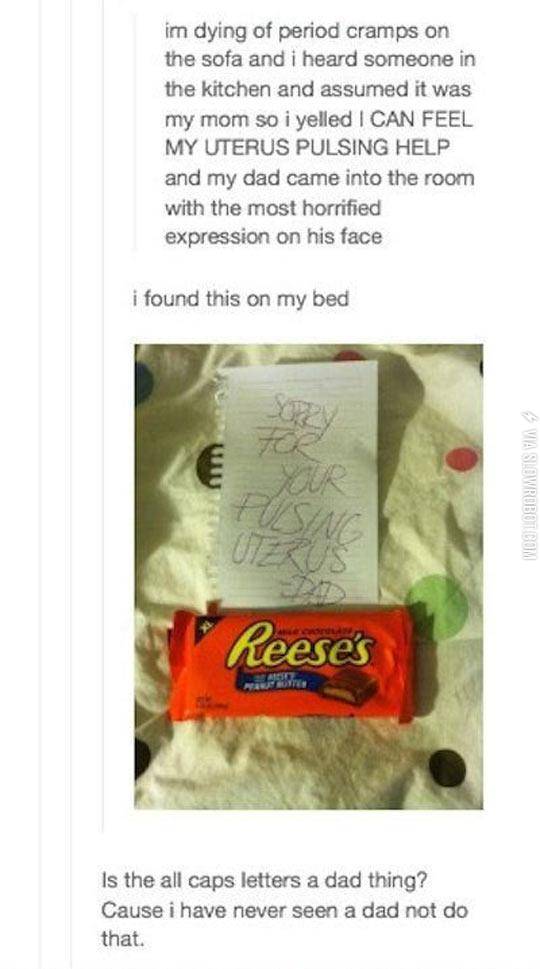540x969 pixels.
Task: Select the chocolate piece image on the wrapper
Action: coord(350,687)
